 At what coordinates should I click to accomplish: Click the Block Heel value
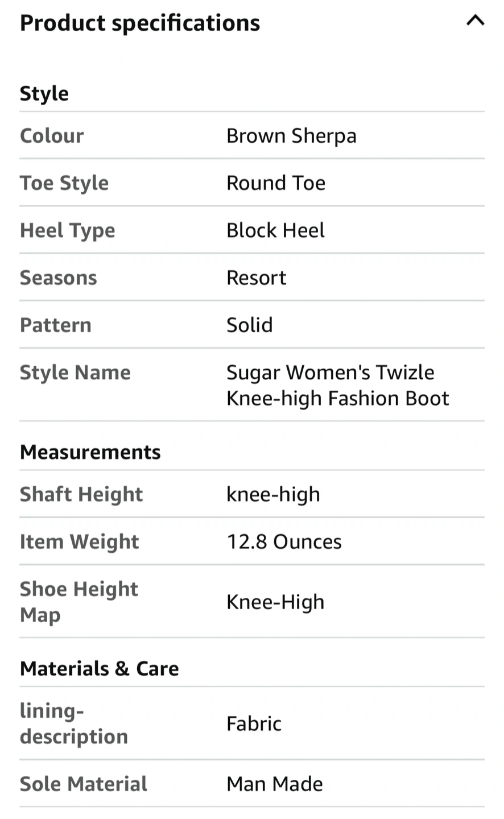(275, 230)
